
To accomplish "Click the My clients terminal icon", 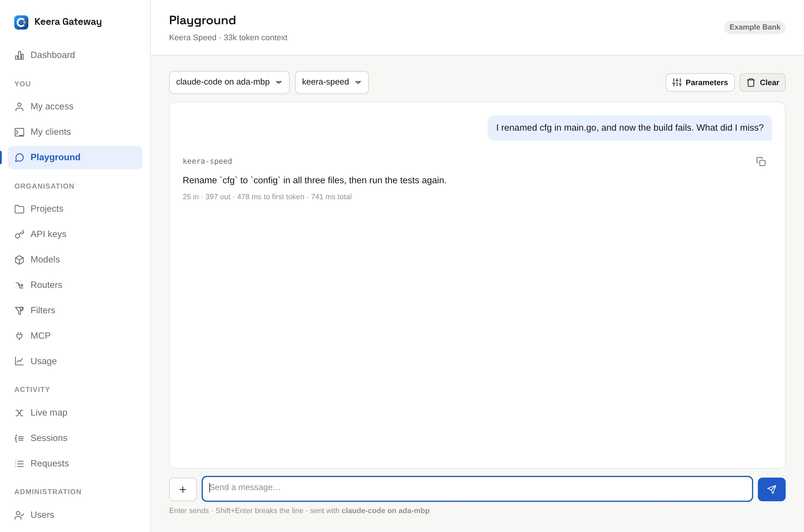I will tap(19, 132).
